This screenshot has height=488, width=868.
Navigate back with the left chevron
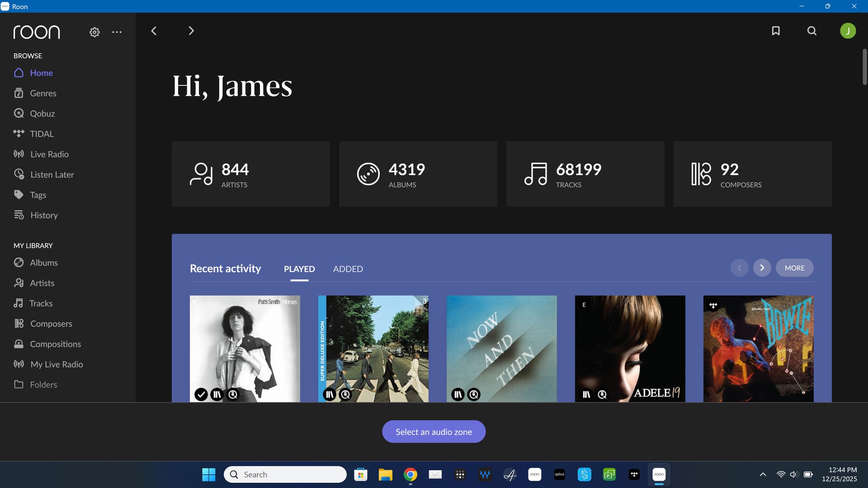(154, 31)
